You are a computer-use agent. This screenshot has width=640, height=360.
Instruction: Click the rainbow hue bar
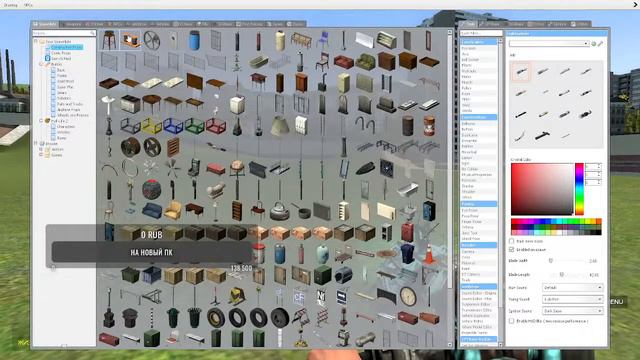[579, 189]
